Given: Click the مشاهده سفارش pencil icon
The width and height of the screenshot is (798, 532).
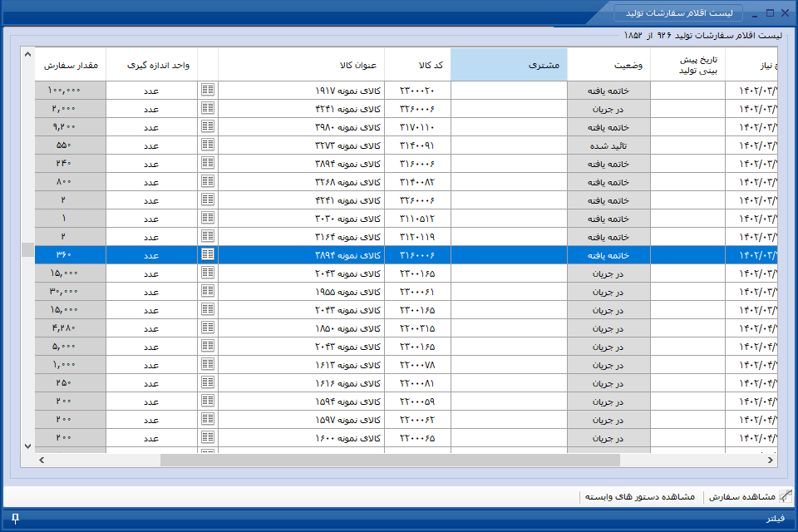Looking at the screenshot, I should tap(786, 496).
